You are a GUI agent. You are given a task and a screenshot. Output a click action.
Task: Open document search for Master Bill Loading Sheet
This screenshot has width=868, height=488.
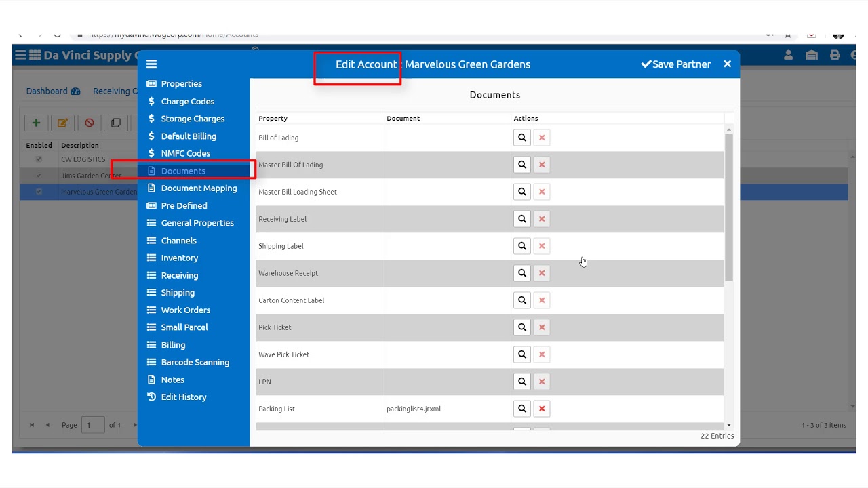pos(522,192)
